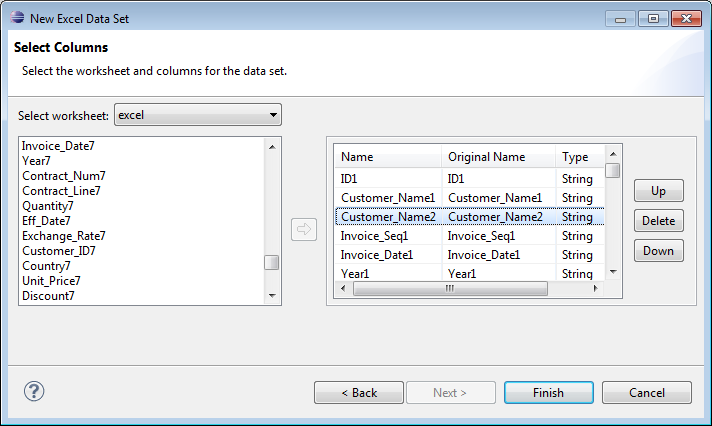Screen dimensions: 712x426
Task: Move selected column with Up button
Action: pos(658,191)
